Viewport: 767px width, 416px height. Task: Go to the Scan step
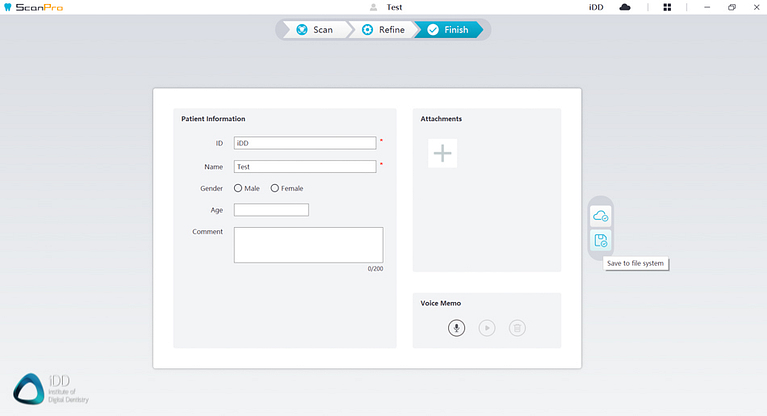[313, 30]
